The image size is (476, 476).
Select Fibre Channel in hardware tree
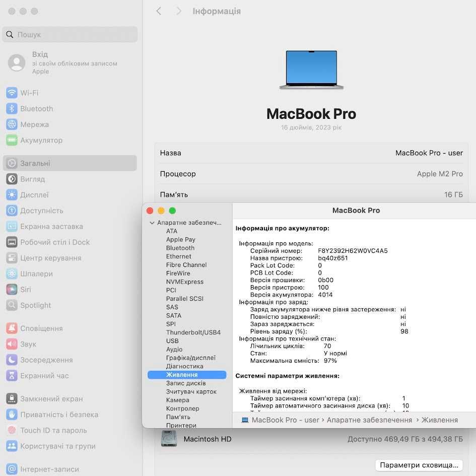186,265
